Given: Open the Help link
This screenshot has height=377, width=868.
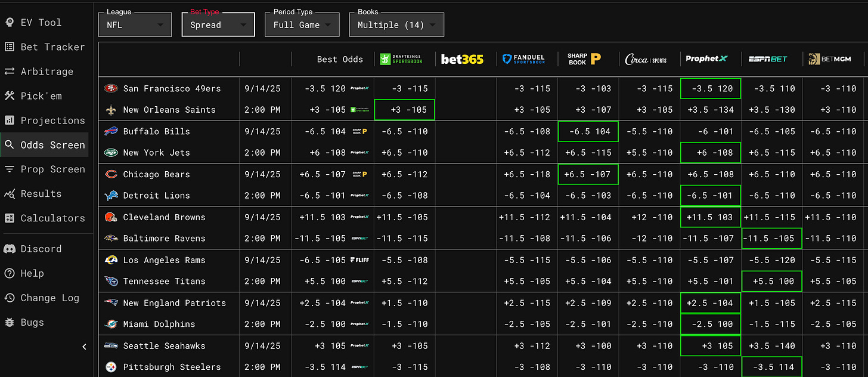Looking at the screenshot, I should click(x=32, y=273).
